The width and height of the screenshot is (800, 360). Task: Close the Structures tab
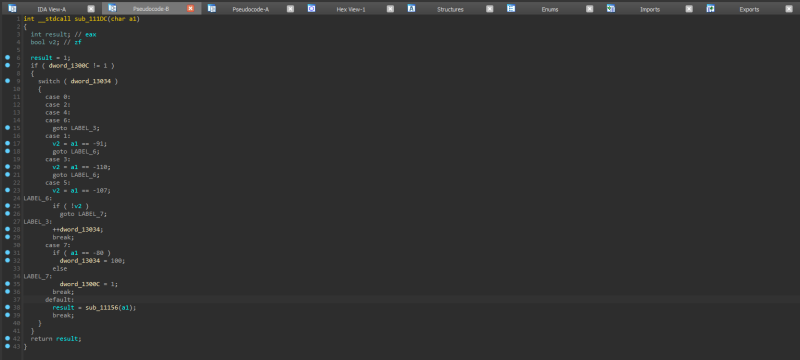pos(490,9)
